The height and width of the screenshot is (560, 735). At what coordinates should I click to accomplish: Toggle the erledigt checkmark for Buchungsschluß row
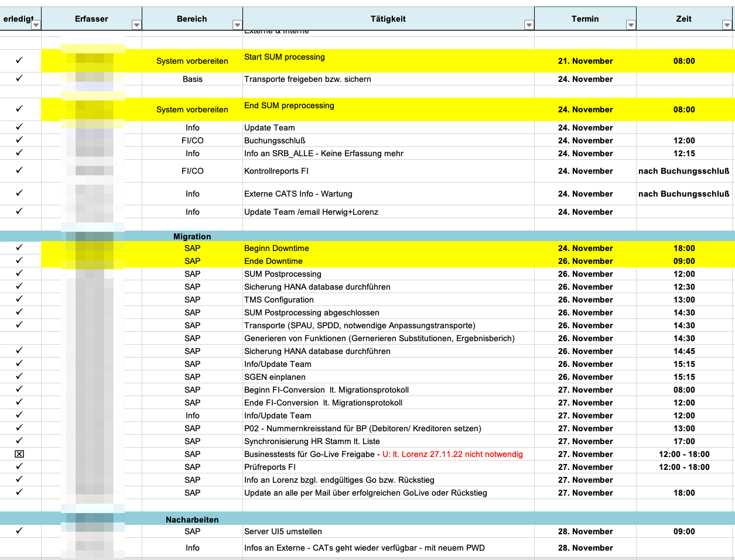click(19, 140)
